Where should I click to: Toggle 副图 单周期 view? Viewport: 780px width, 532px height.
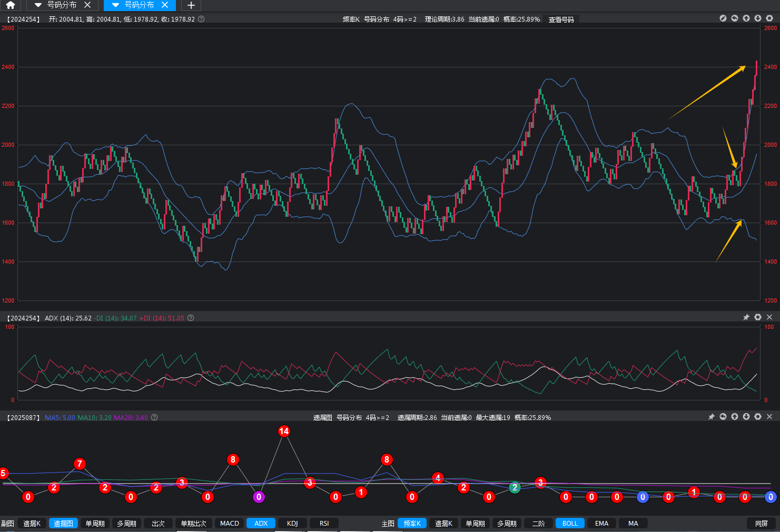pos(95,524)
